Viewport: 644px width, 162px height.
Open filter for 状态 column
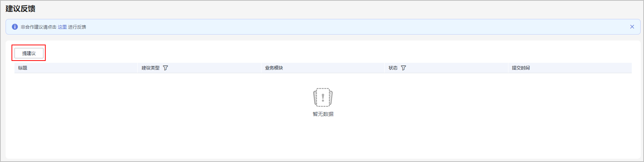(404, 68)
